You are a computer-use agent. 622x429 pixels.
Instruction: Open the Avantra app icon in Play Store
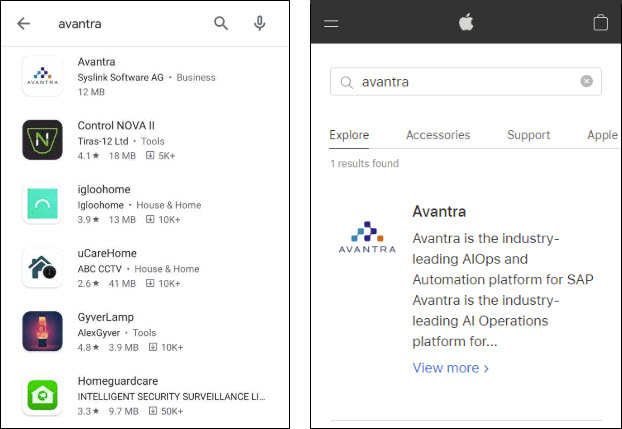coord(42,76)
